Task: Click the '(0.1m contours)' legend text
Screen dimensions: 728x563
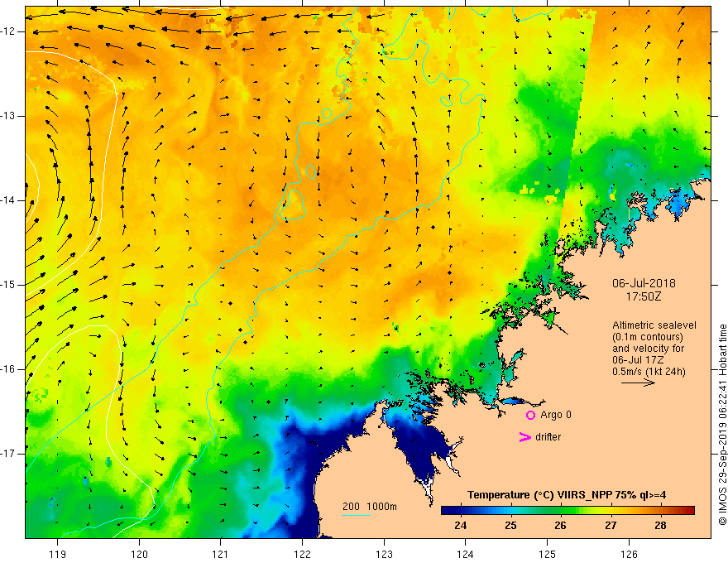Action: point(648,337)
